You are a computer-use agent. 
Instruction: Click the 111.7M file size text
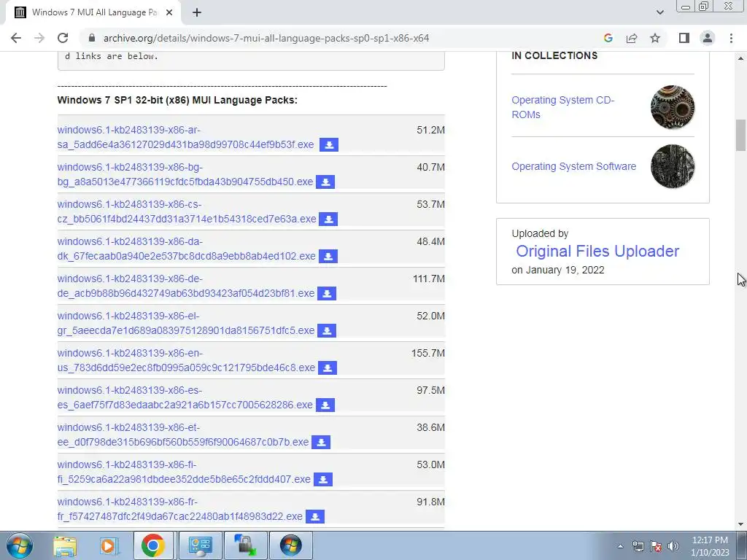click(429, 279)
